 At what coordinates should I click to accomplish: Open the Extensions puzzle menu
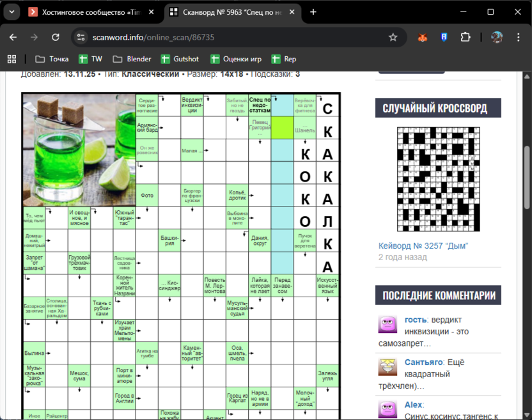tap(465, 37)
